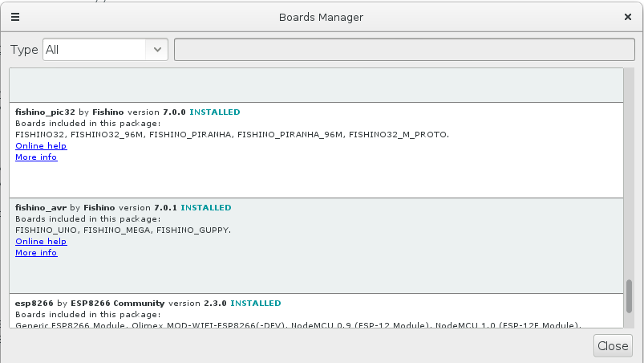Click the Type label beside the filter
This screenshot has width=644, height=363.
[x=24, y=50]
